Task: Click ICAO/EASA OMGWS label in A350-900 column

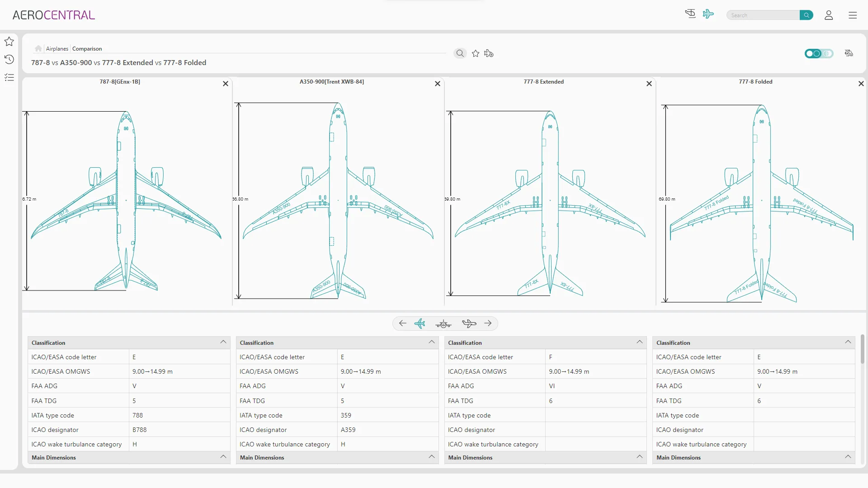Action: (269, 371)
